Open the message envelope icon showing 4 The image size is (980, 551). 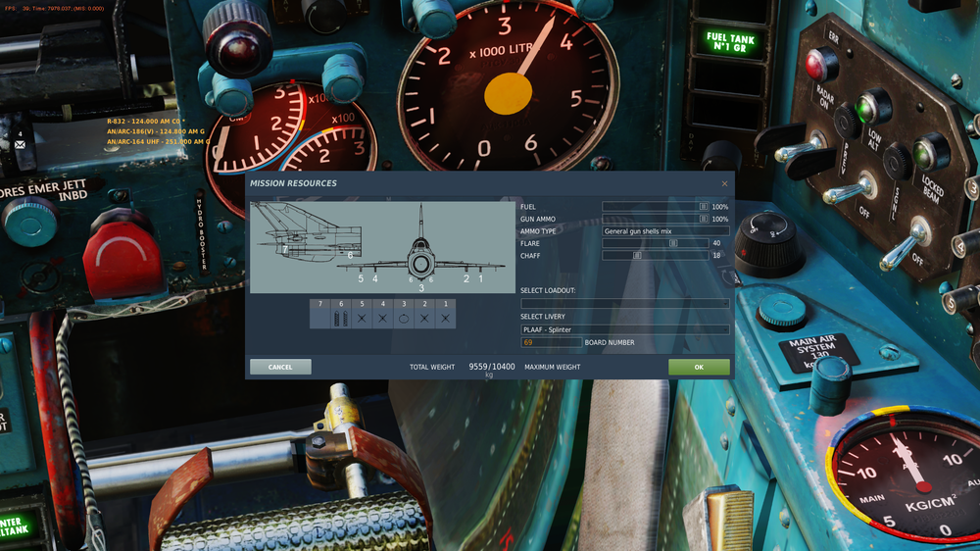pos(20,144)
